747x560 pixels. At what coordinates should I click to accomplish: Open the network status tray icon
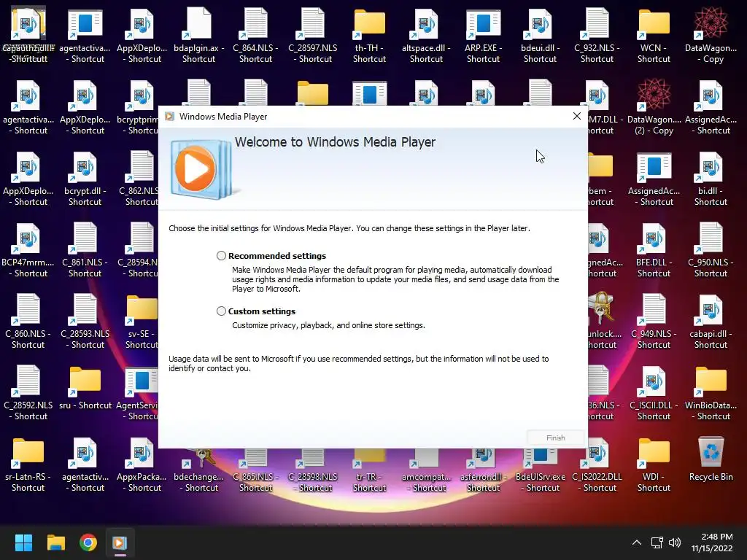coord(657,542)
